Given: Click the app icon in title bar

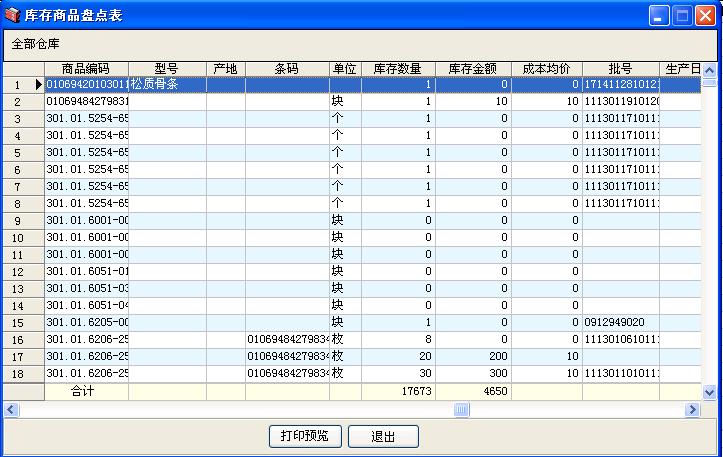Looking at the screenshot, I should tap(13, 15).
